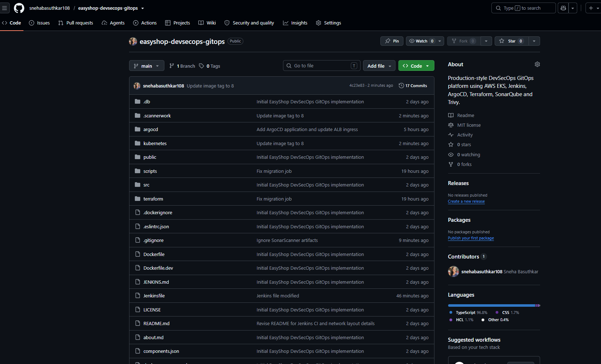Viewport: 601px width, 364px height.
Task: Click the Go to file search field
Action: tap(321, 66)
